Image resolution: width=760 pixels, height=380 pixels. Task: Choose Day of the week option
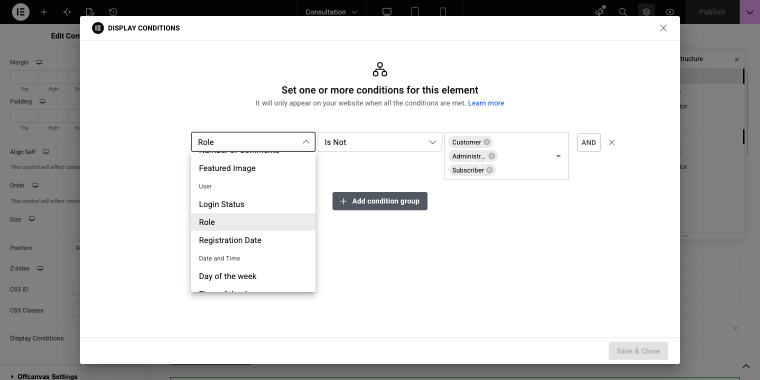pyautogui.click(x=253, y=276)
